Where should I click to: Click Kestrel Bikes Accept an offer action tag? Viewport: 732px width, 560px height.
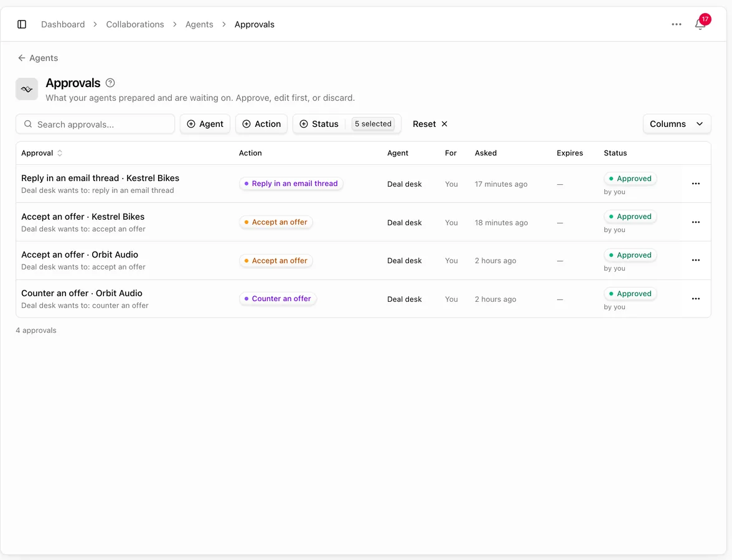tap(276, 222)
